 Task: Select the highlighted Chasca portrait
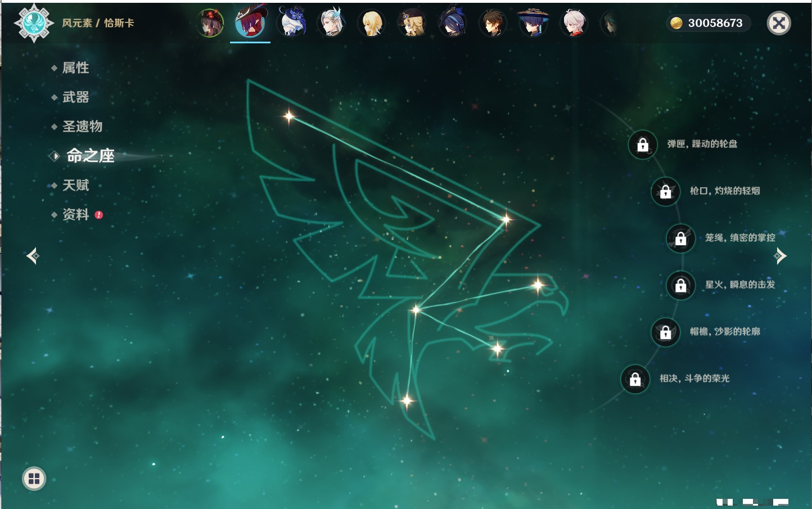[x=250, y=22]
